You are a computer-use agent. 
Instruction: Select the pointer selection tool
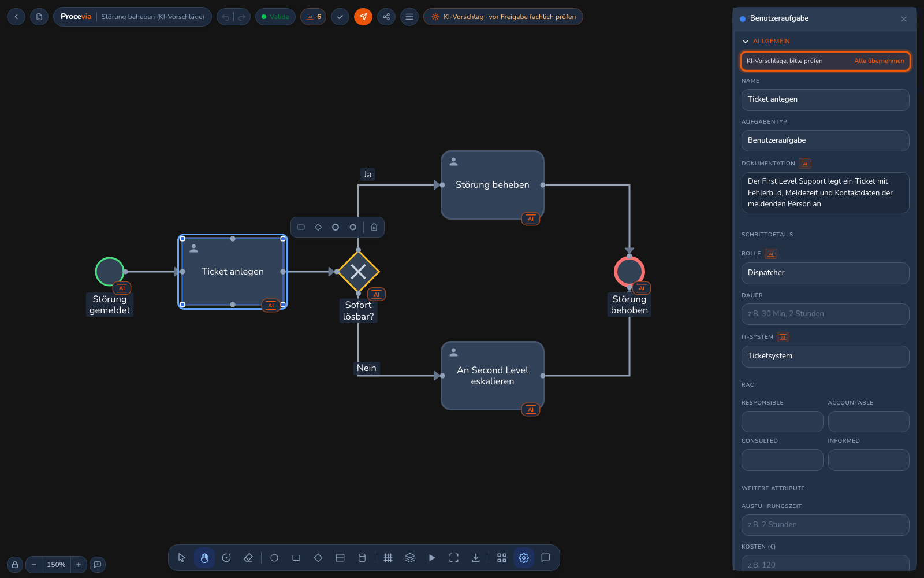pos(182,558)
